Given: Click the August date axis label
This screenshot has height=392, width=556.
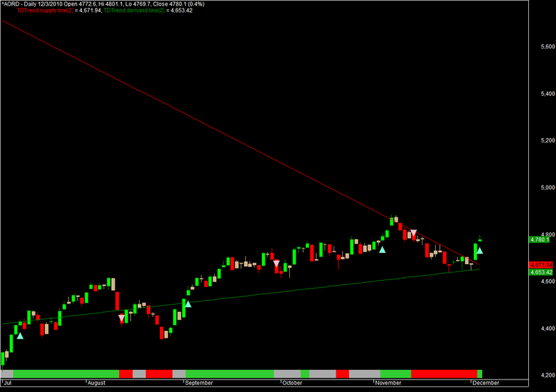Looking at the screenshot, I should pos(97,383).
